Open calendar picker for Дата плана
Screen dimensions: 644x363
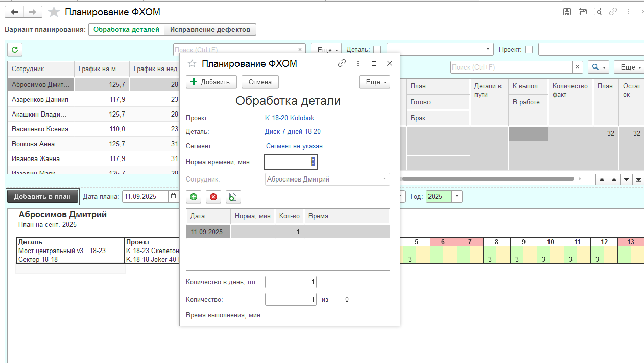point(174,196)
